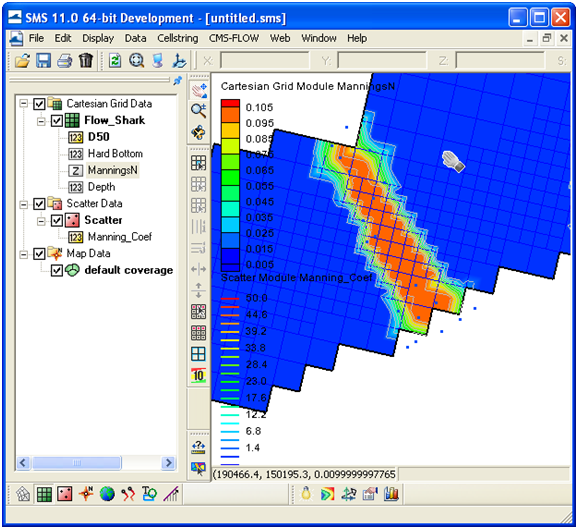Click the plot wizard bar chart icon

[391, 494]
